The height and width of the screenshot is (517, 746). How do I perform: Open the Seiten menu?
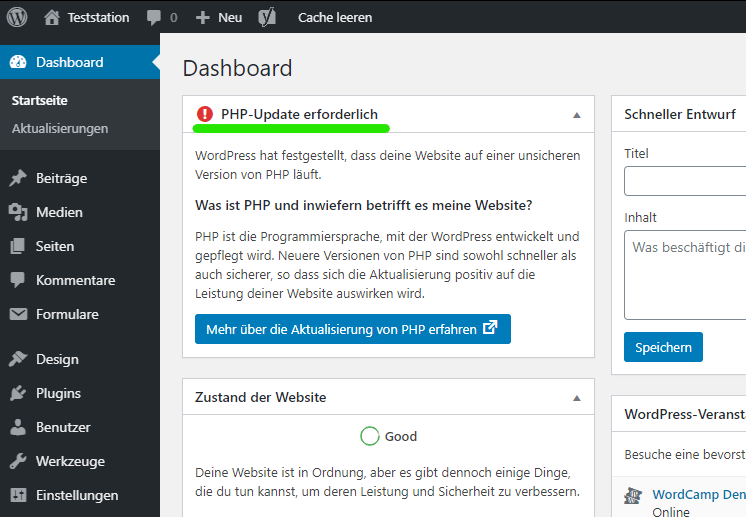55,246
